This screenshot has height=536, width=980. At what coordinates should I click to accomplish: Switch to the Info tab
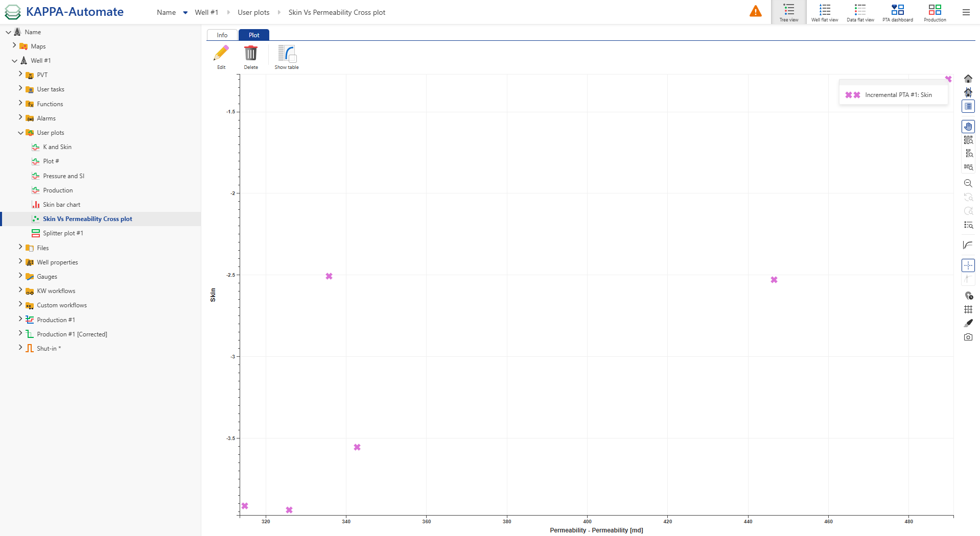tap(222, 35)
